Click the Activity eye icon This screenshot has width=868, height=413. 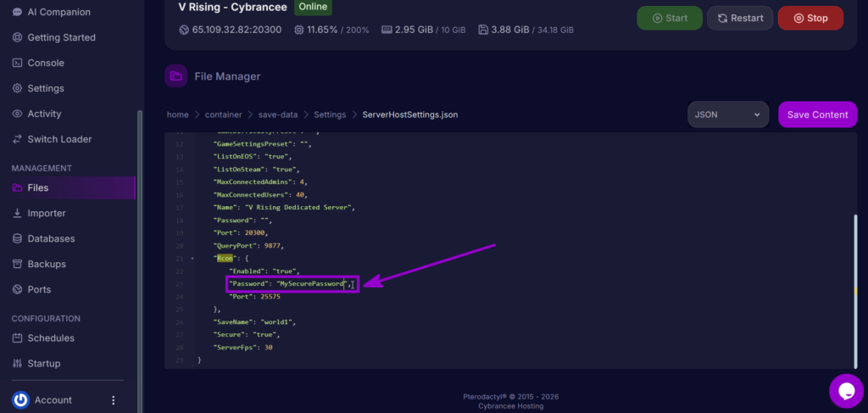tap(17, 114)
